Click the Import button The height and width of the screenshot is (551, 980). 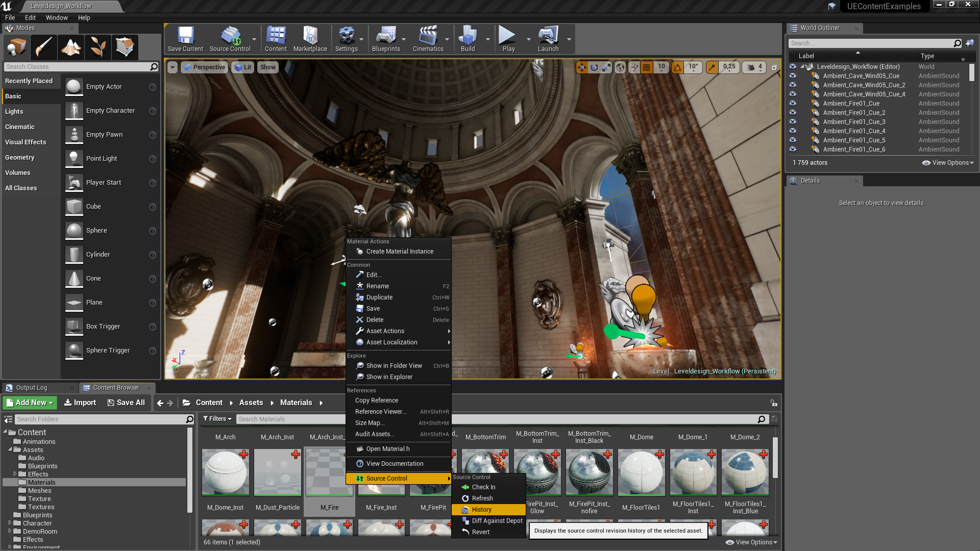[80, 403]
